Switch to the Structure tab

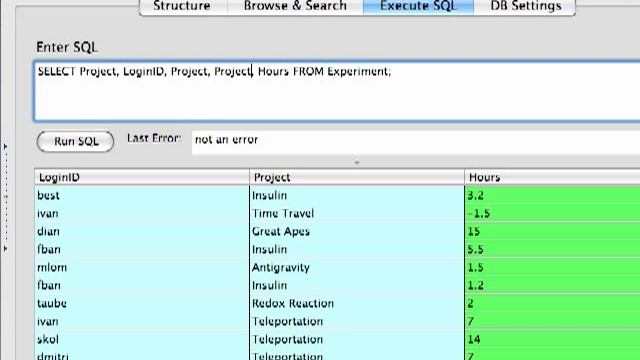[x=182, y=7]
